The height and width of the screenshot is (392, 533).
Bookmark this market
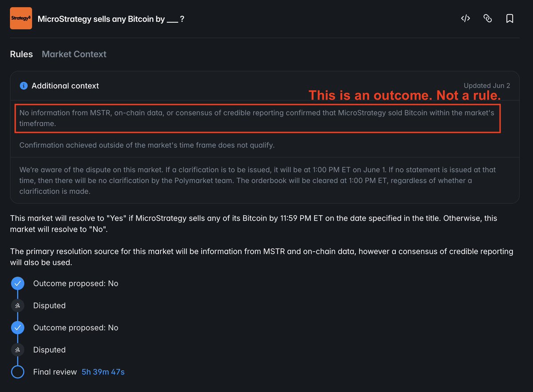pos(510,18)
